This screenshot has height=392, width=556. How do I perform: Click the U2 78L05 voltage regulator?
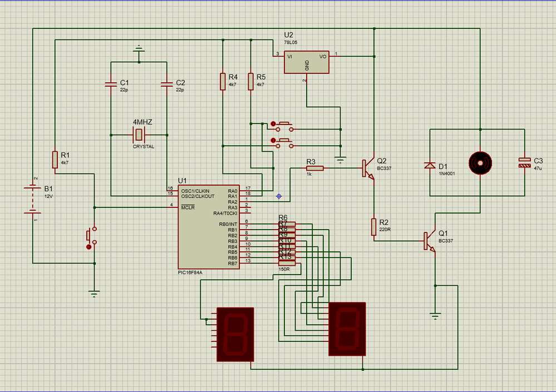point(306,62)
